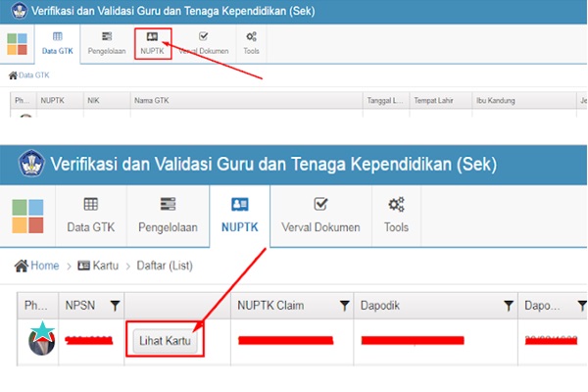The image size is (588, 392).
Task: Click the Dapodik column header
Action: tap(435, 306)
